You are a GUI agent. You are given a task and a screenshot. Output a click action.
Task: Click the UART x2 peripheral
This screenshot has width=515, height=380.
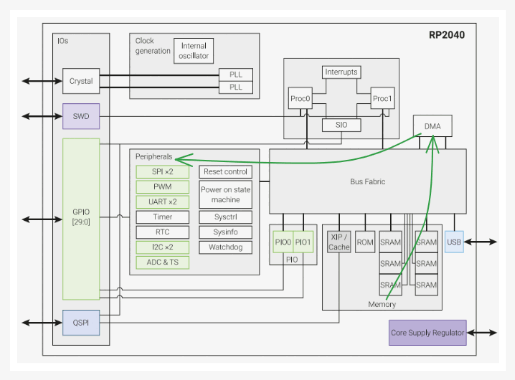point(162,202)
